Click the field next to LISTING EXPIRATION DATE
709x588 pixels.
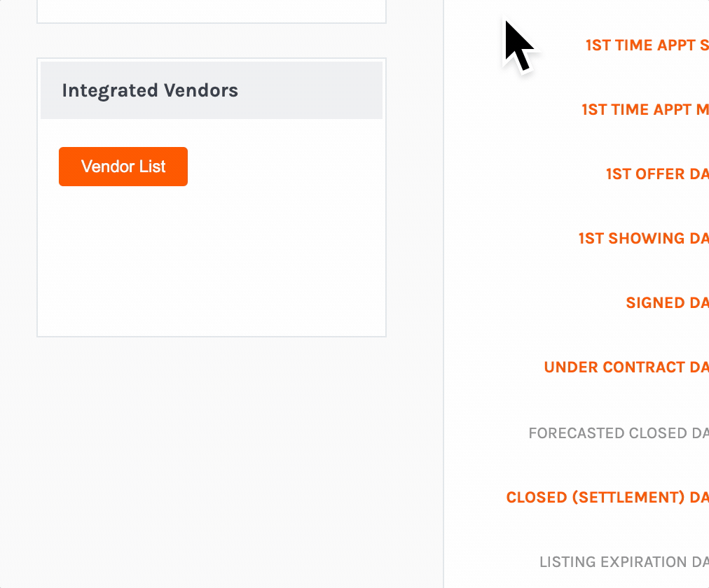[x=706, y=561]
